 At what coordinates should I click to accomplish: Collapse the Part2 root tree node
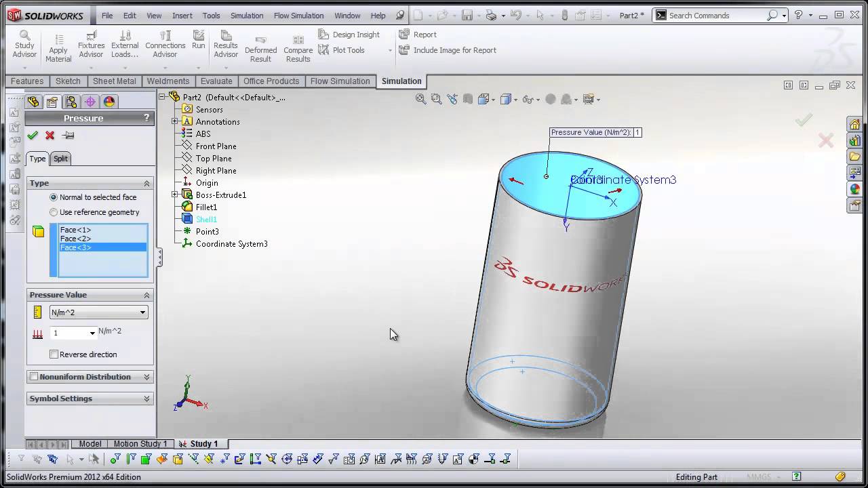click(163, 97)
